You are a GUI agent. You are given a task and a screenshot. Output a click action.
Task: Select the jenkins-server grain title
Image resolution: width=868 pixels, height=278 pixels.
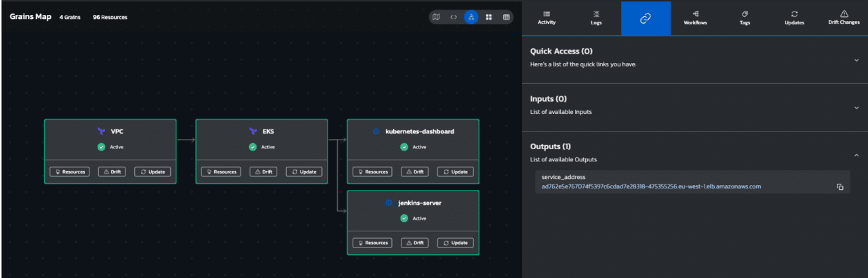tap(420, 203)
